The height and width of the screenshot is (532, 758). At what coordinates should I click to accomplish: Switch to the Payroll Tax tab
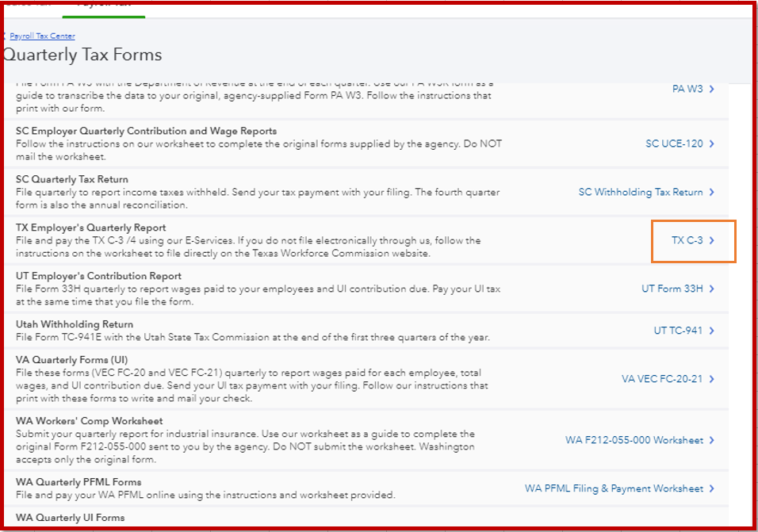pyautogui.click(x=103, y=4)
